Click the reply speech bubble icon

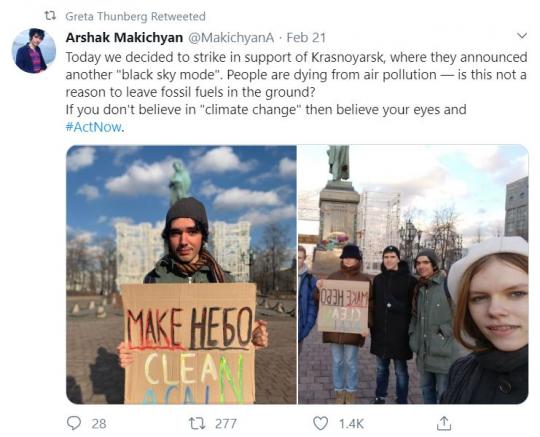pos(73,423)
